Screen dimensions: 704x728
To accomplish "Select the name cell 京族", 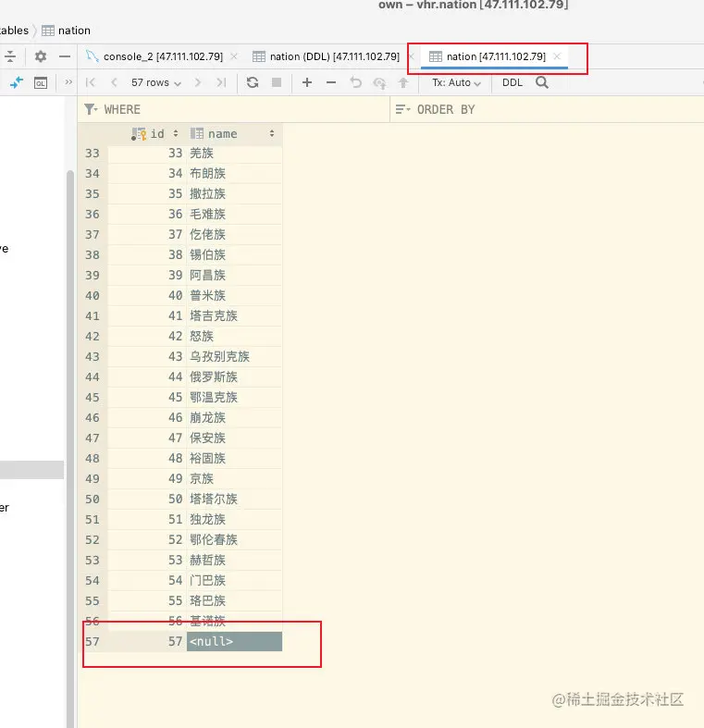I will [234, 478].
